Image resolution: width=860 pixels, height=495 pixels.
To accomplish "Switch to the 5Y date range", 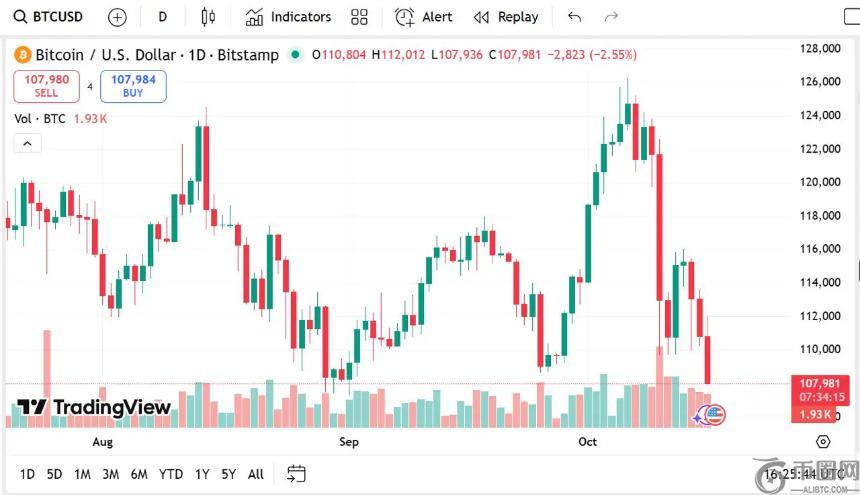I will [229, 474].
